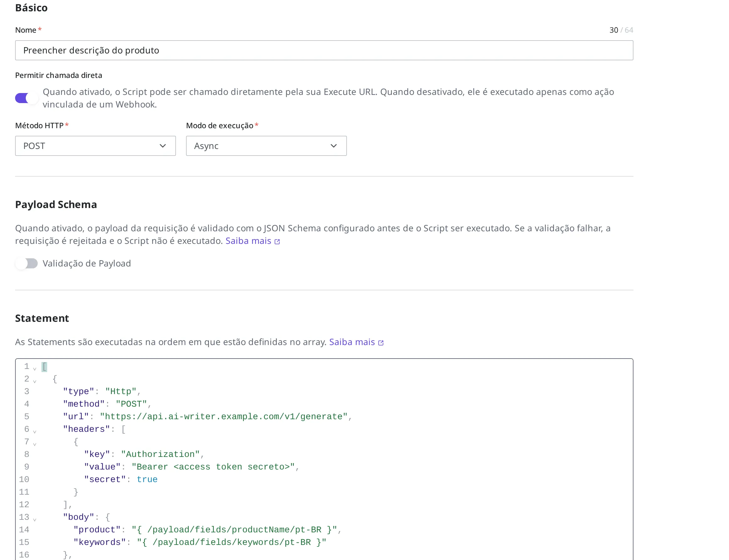Enable the Validação de Payload toggle
This screenshot has height=560, width=729.
coord(26,263)
